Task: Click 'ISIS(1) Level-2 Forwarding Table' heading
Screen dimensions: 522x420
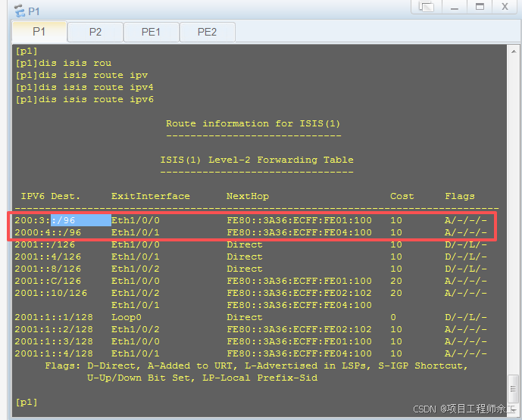Action: (257, 160)
